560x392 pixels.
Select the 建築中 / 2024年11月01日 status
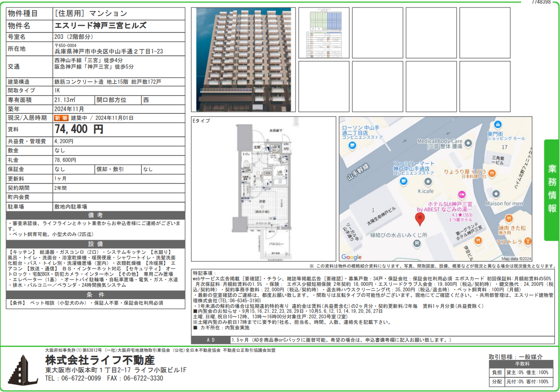(102, 118)
